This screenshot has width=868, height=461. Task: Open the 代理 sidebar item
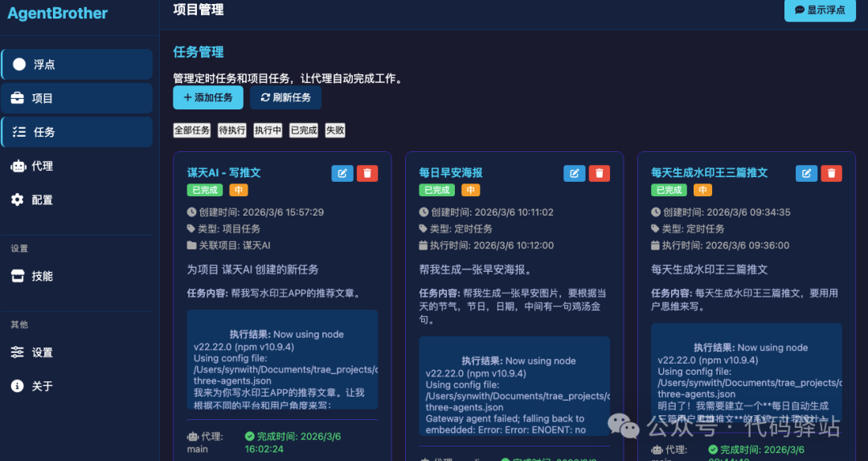point(77,166)
